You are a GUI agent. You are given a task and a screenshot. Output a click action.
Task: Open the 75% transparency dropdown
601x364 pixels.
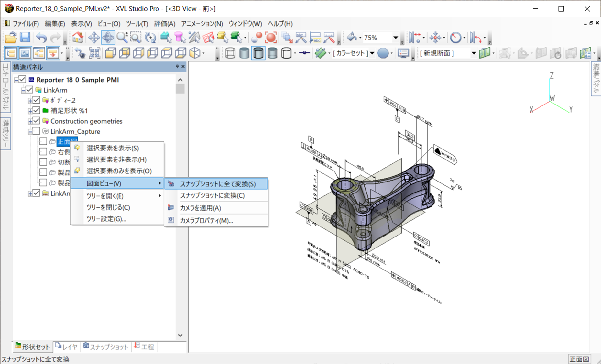pos(395,38)
